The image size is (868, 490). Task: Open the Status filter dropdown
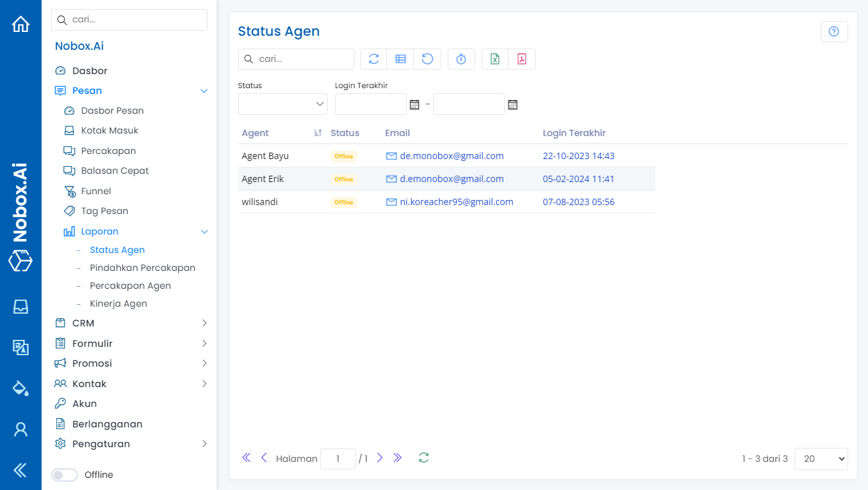tap(282, 104)
